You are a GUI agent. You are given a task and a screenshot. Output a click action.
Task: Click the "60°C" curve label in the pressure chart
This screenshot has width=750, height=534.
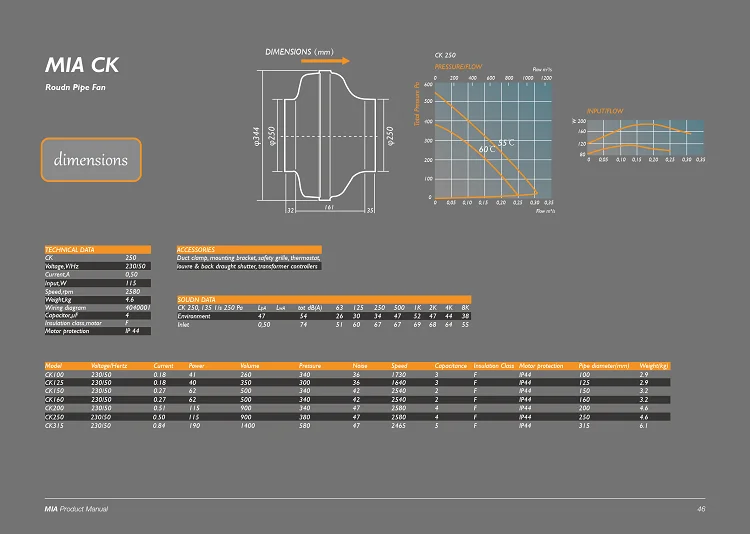[x=487, y=149]
